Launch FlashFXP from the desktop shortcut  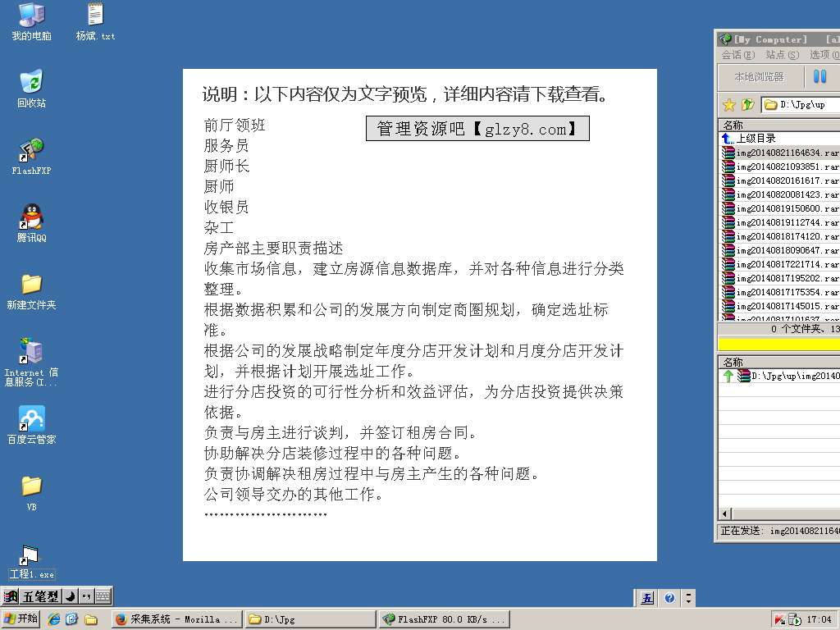pyautogui.click(x=32, y=157)
